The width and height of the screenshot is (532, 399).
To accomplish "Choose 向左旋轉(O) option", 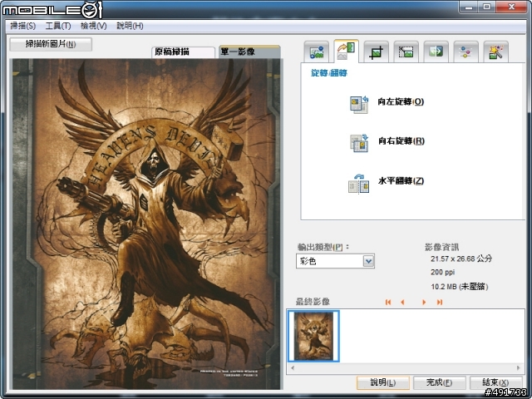I will tap(401, 101).
